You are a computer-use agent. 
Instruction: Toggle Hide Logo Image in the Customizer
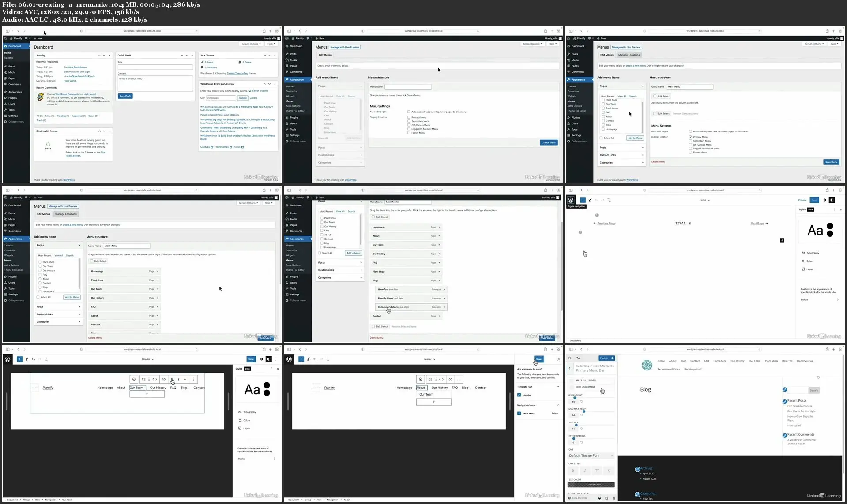pos(572,387)
